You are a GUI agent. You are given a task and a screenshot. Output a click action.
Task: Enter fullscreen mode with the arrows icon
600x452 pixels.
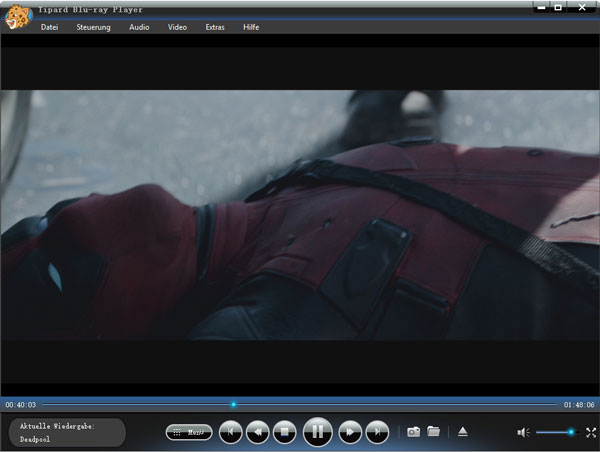point(591,432)
